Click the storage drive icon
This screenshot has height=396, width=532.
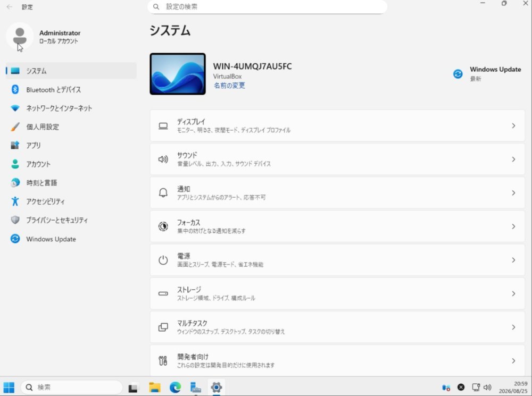(163, 293)
